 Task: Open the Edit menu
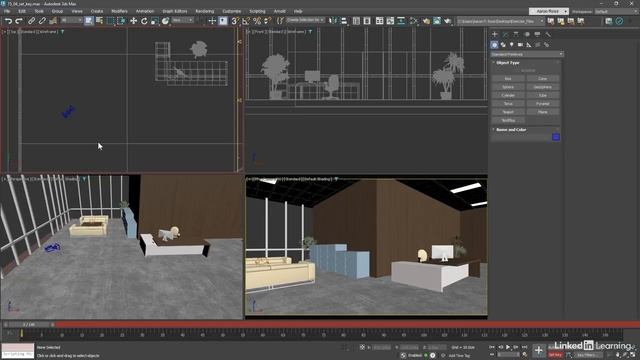click(22, 11)
